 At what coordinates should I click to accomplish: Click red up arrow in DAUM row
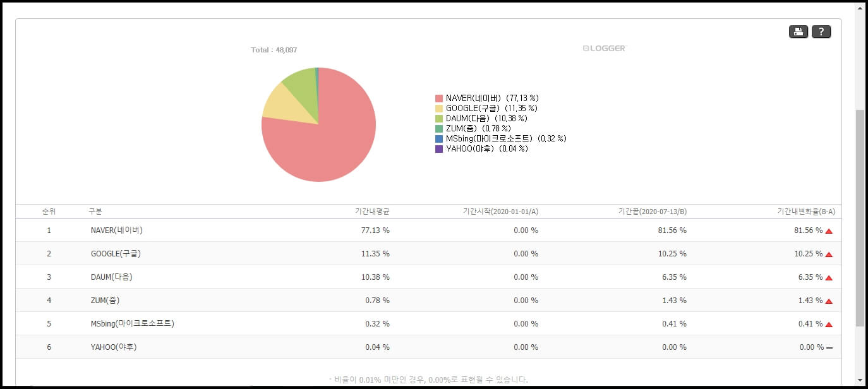point(829,278)
